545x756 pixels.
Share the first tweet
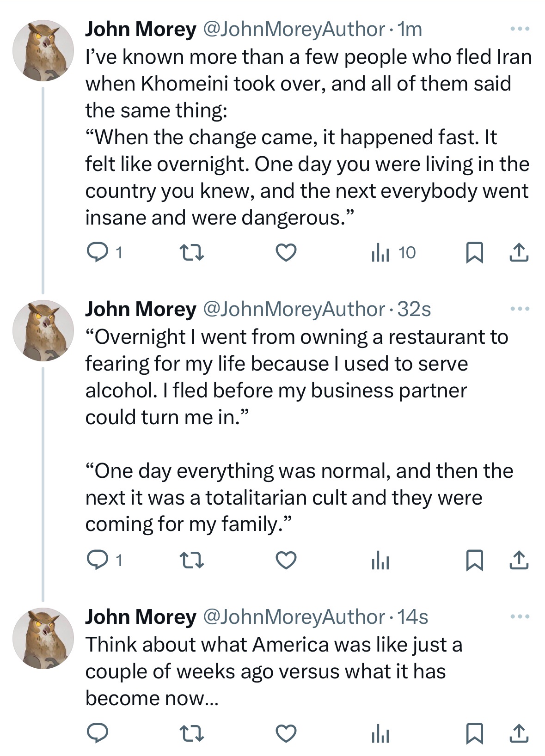pyautogui.click(x=519, y=253)
